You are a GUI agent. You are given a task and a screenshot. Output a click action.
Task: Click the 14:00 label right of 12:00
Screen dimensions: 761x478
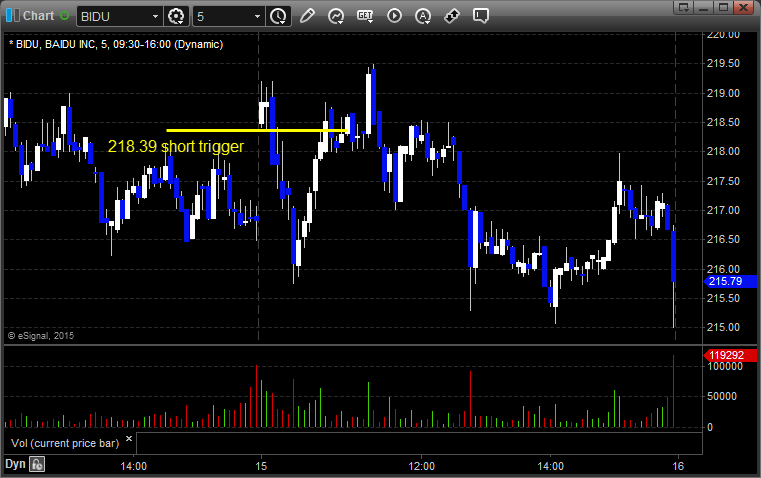pos(550,466)
